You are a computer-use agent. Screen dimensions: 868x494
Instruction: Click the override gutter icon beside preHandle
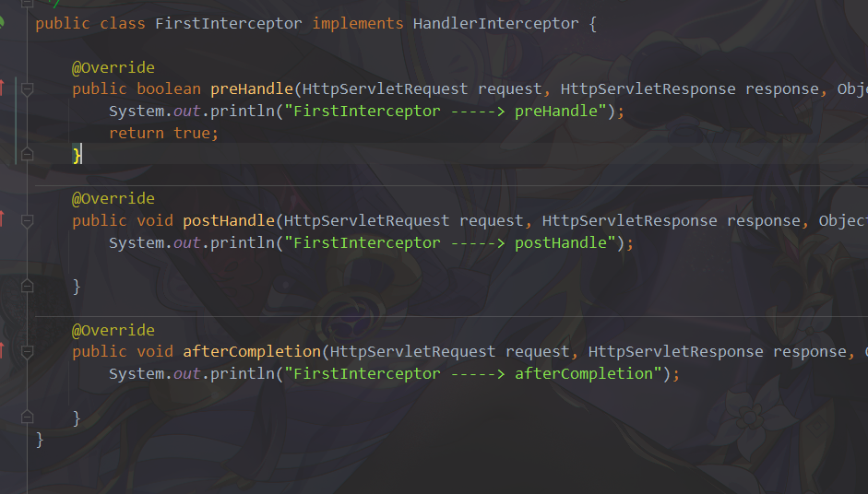(x=2, y=88)
